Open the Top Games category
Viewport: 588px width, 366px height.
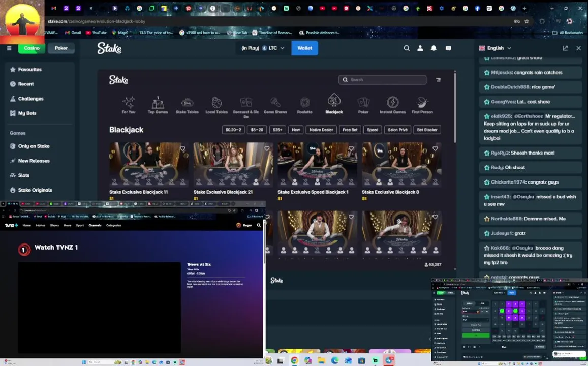158,105
